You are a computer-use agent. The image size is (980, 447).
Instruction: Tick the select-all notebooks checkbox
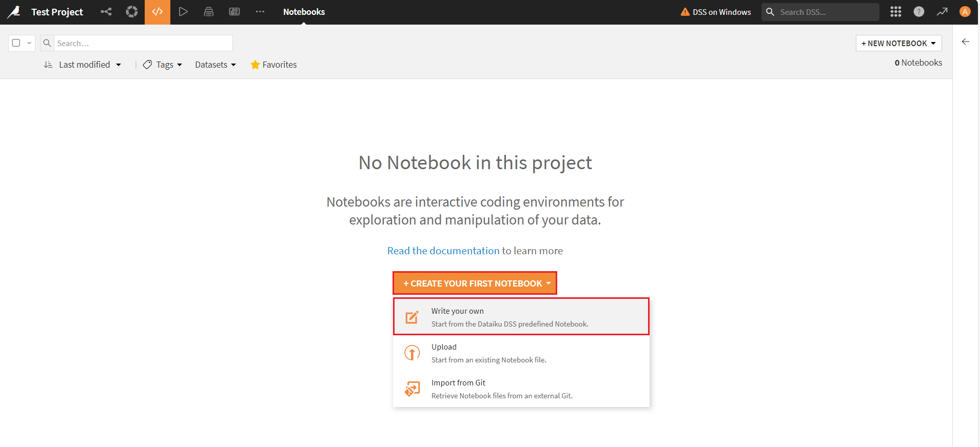(x=16, y=43)
